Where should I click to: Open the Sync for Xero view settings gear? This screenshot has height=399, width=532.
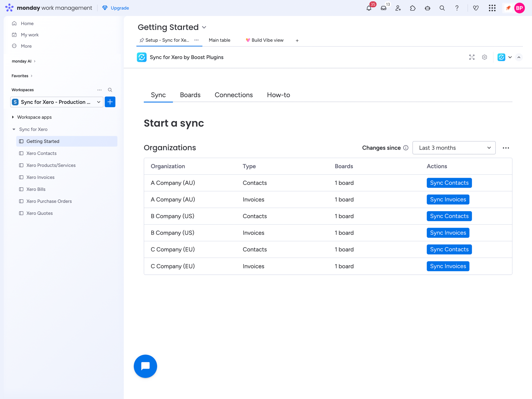[484, 57]
